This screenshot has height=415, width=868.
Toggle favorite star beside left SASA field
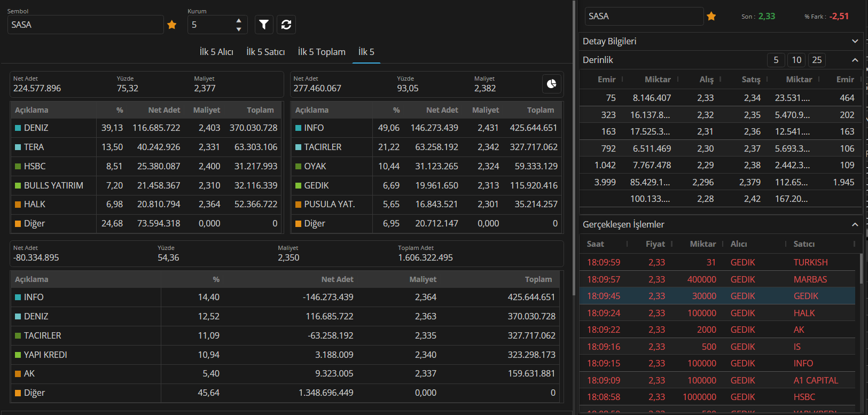tap(172, 25)
